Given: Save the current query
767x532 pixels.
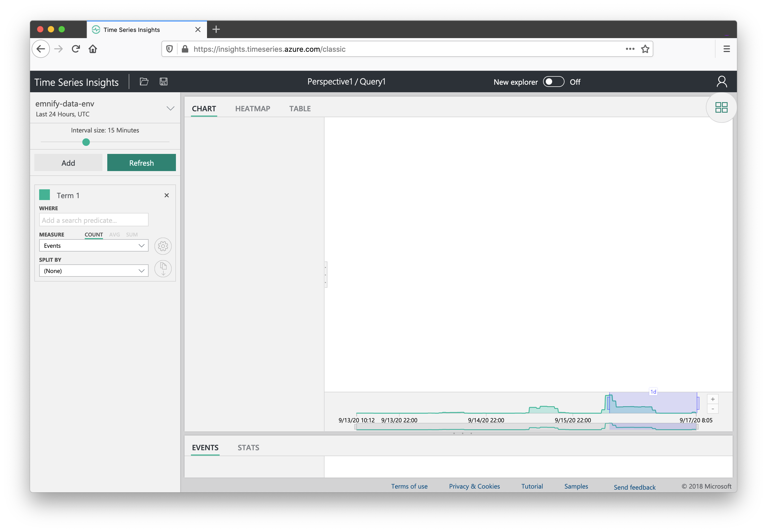Looking at the screenshot, I should [x=163, y=81].
